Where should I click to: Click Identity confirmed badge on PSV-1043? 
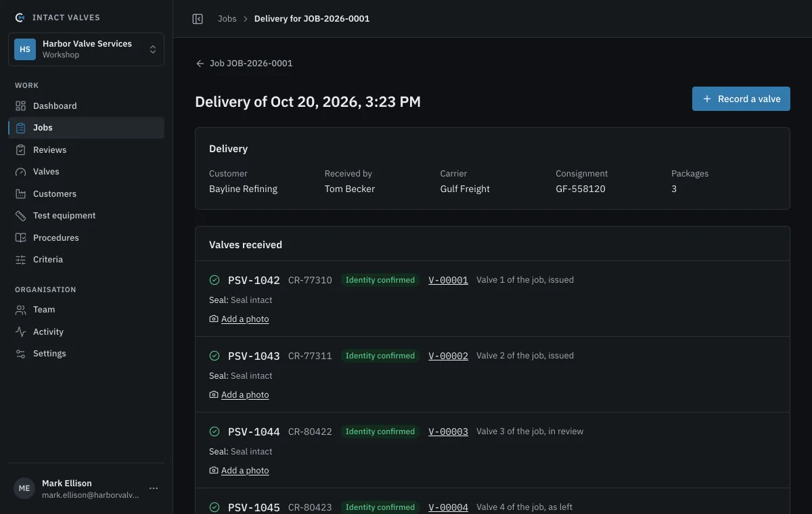[x=380, y=356]
